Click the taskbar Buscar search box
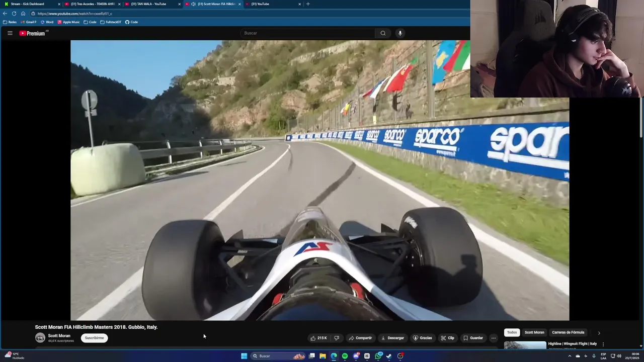Image resolution: width=644 pixels, height=362 pixels. [278, 356]
